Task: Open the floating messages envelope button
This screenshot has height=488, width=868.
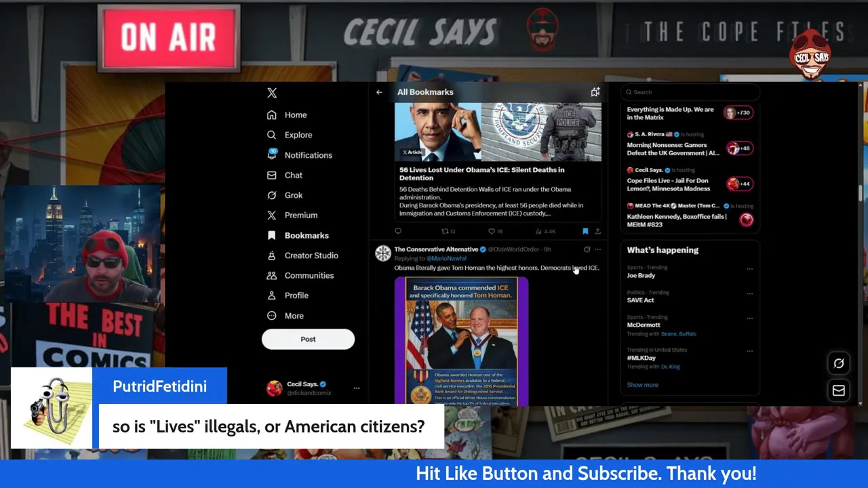Action: (839, 390)
